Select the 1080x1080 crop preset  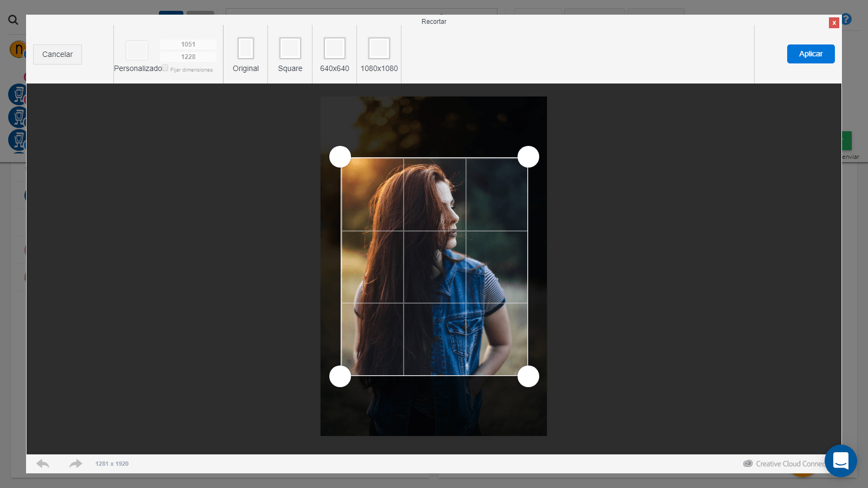[x=379, y=48]
